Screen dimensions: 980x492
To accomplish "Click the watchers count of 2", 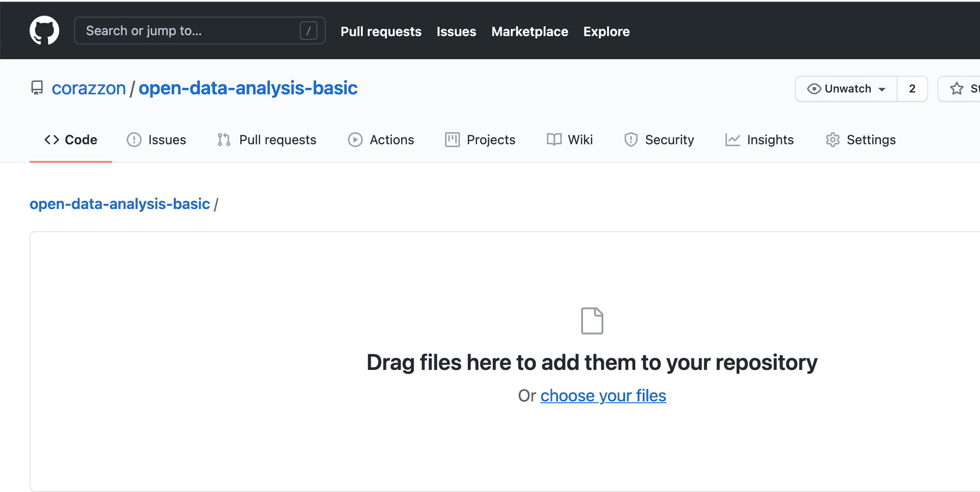I will (912, 89).
